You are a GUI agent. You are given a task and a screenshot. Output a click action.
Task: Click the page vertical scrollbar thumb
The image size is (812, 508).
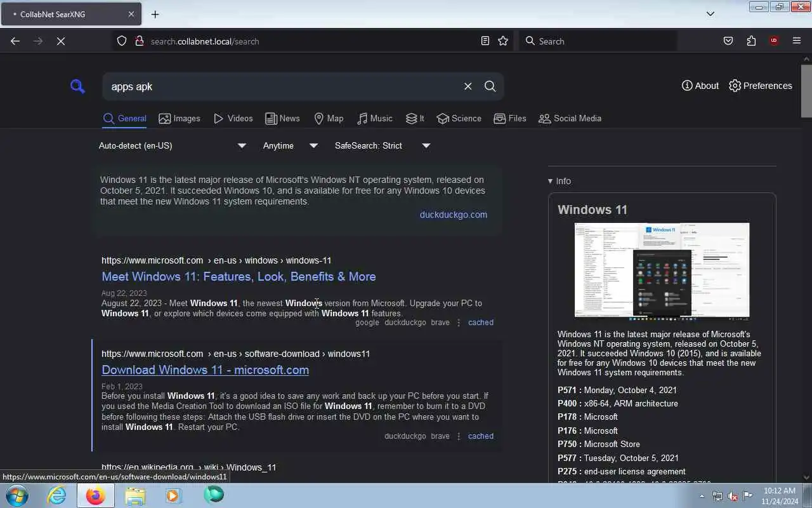pyautogui.click(x=806, y=91)
